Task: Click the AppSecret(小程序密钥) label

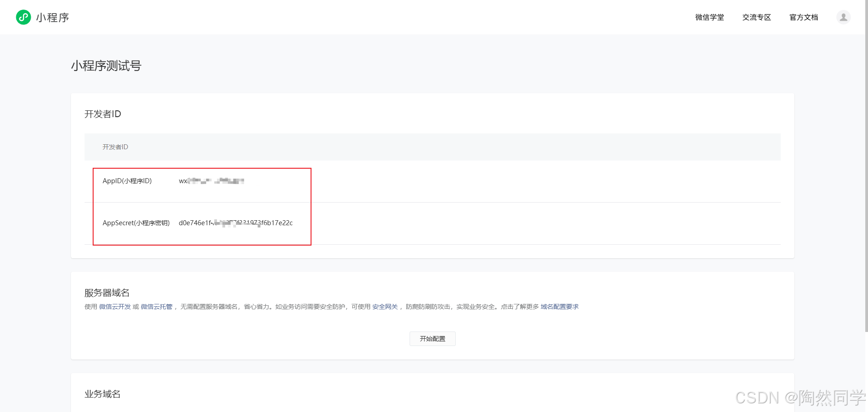Action: tap(136, 223)
